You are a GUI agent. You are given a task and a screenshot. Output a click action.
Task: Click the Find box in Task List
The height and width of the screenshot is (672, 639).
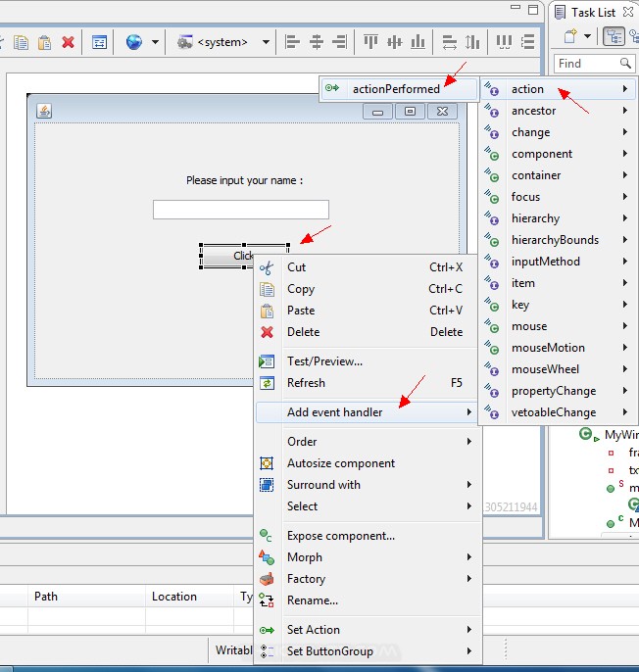pyautogui.click(x=586, y=64)
